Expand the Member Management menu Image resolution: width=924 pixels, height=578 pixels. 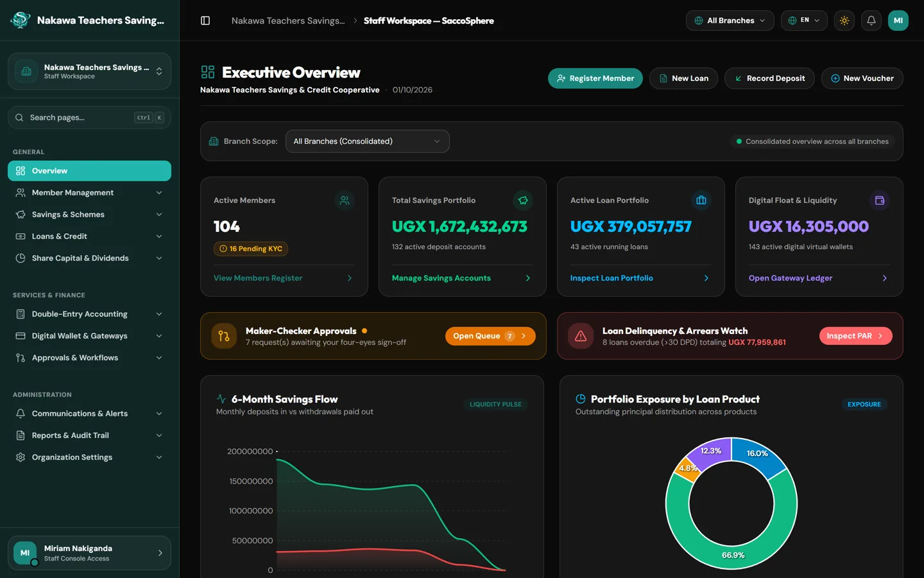point(89,193)
